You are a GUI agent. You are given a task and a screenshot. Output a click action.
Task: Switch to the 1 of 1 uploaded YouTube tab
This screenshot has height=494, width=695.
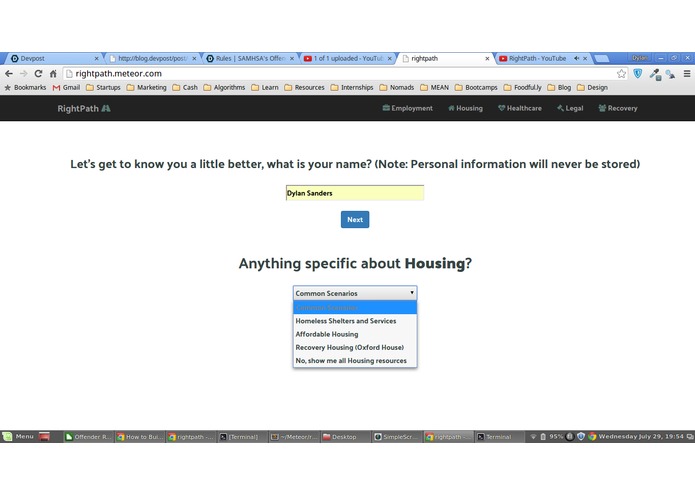(x=346, y=58)
